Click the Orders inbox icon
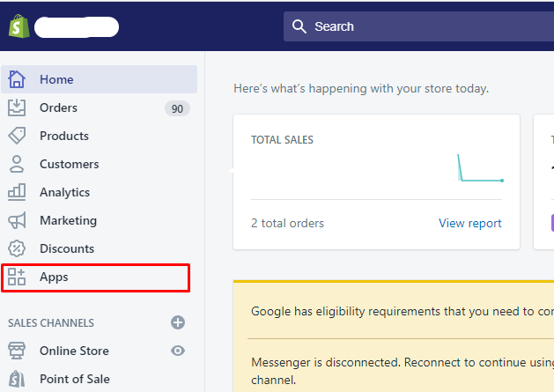The height and width of the screenshot is (392, 554). coord(17,107)
